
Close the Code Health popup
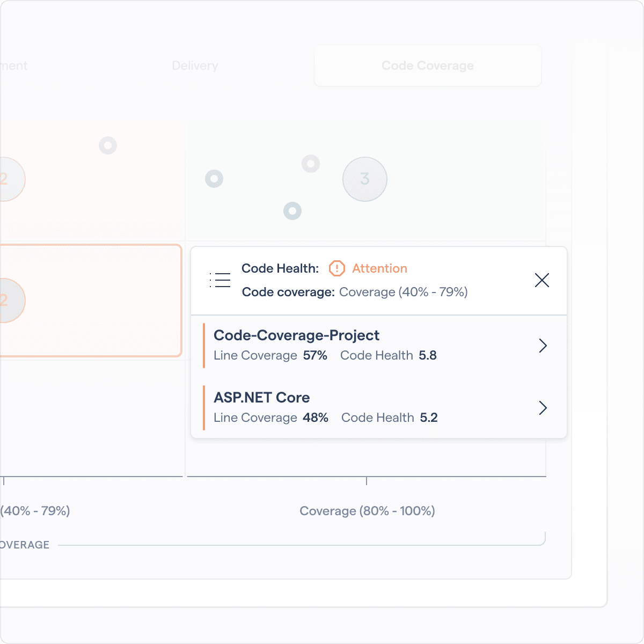pos(542,281)
